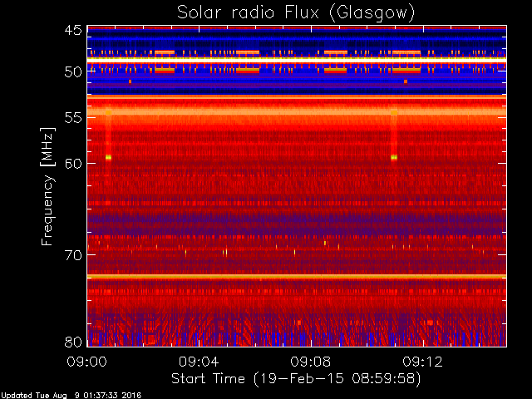Click the 45 frequency tick label
The width and height of the screenshot is (532, 399).
[x=73, y=31]
